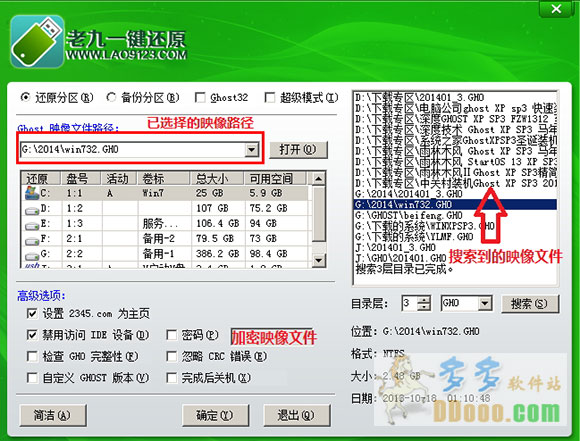Screen dimensions: 580x441
Task: Select highlighted G:\2014\win732.GHO result row
Action: (x=455, y=205)
